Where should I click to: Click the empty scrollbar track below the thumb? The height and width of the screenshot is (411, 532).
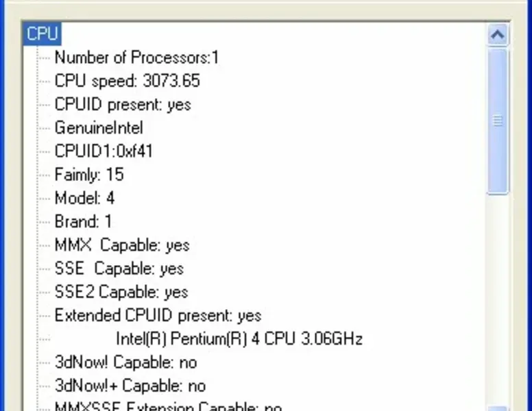(x=498, y=295)
